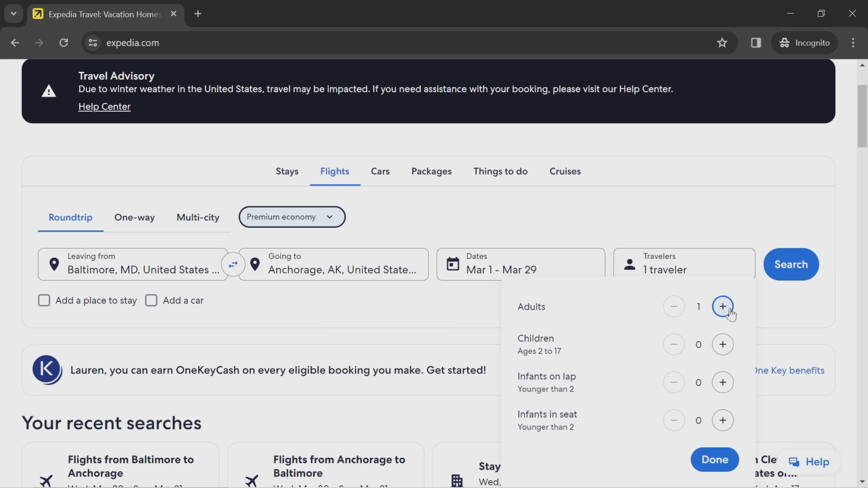Remove an infant on lap

[x=674, y=382]
